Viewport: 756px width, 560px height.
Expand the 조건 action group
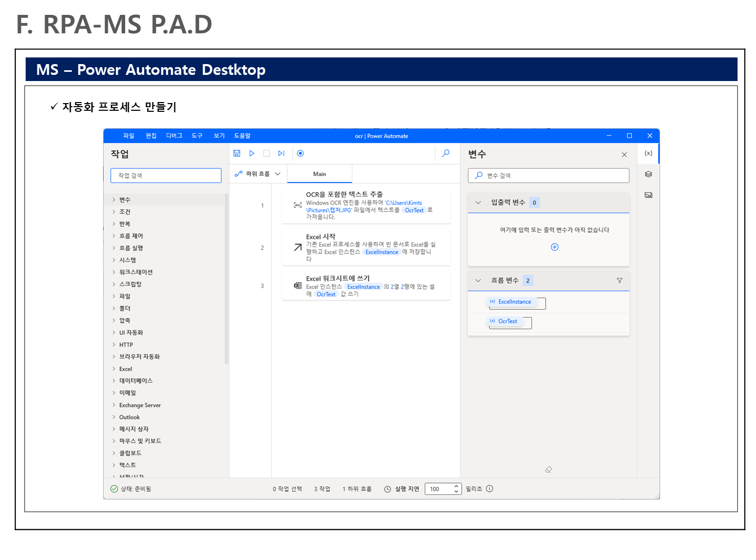pos(114,212)
